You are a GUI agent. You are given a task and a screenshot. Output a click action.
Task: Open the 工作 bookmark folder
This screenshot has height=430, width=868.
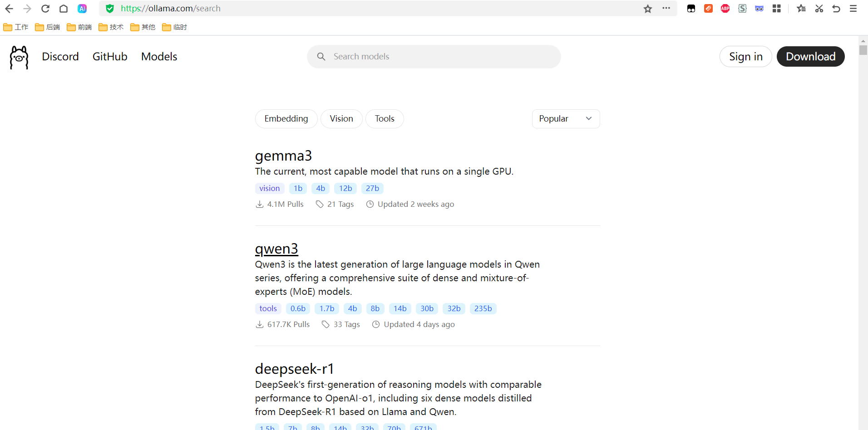point(16,27)
